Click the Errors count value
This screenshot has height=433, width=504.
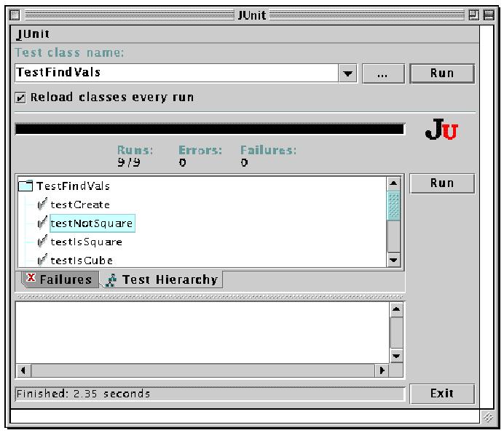click(183, 163)
